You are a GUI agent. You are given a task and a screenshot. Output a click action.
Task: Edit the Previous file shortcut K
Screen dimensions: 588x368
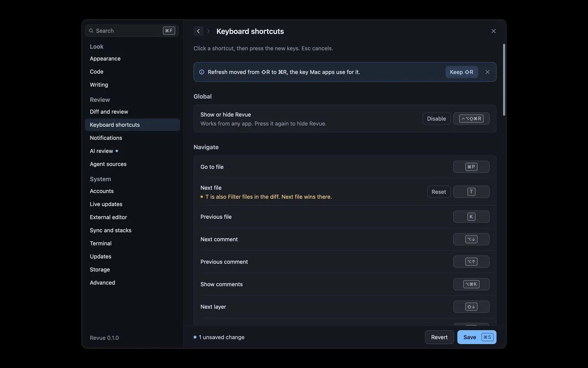click(471, 217)
